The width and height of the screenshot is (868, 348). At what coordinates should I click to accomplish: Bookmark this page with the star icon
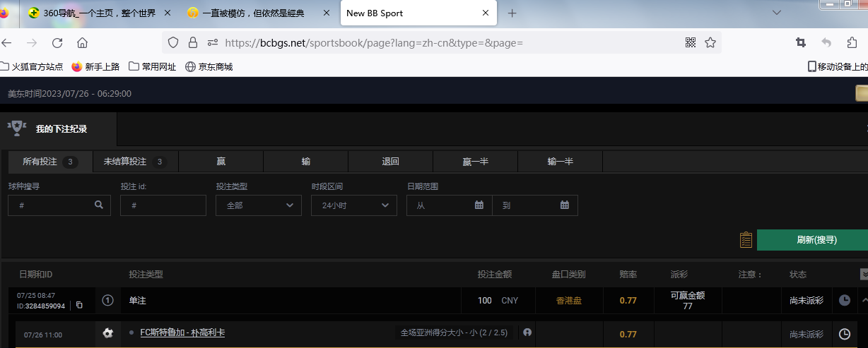click(710, 42)
